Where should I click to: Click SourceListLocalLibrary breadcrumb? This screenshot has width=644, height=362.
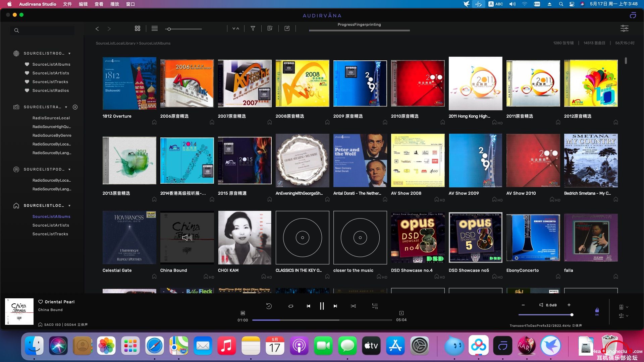[x=116, y=43]
